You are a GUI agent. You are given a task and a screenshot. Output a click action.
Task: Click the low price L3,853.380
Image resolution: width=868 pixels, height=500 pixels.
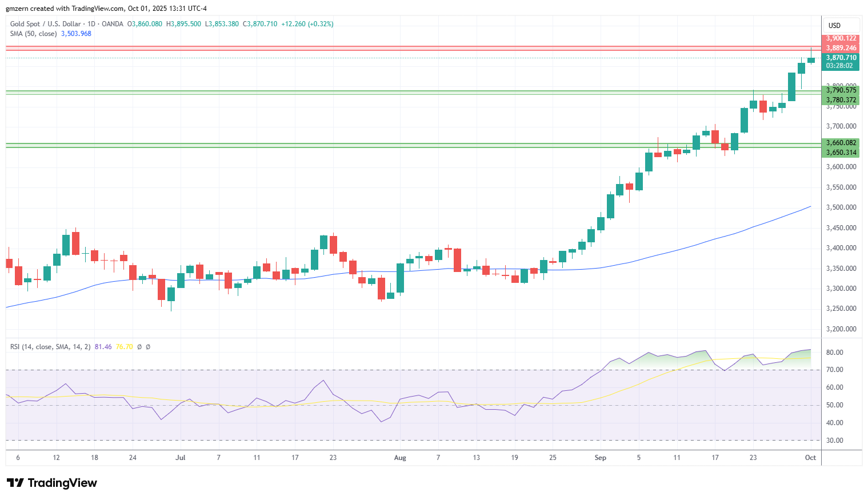(222, 24)
